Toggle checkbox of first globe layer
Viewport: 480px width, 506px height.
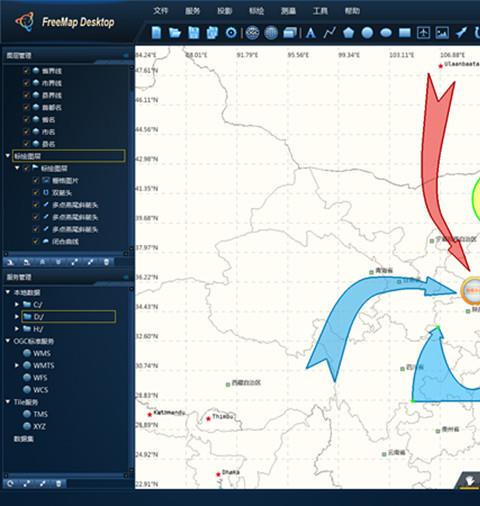26,71
